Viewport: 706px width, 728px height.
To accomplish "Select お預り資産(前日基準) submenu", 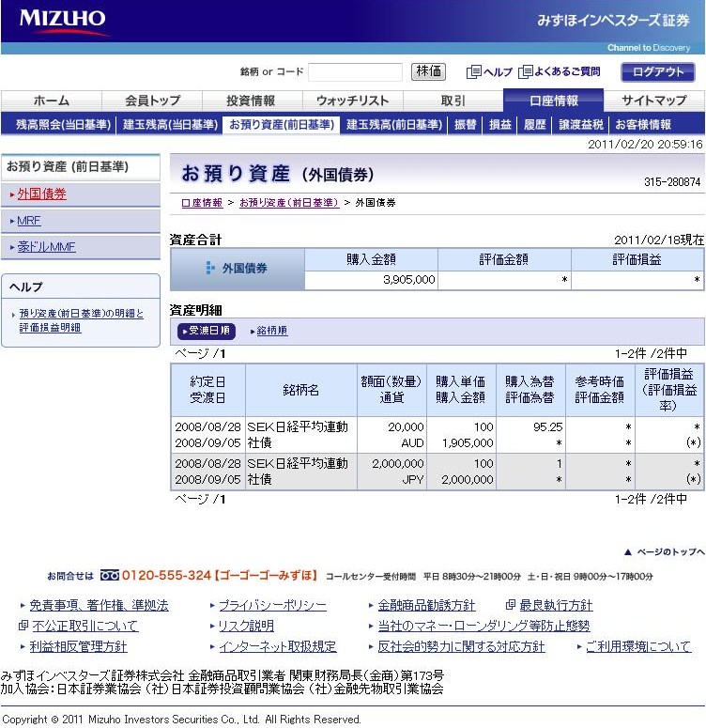I will pos(282,124).
